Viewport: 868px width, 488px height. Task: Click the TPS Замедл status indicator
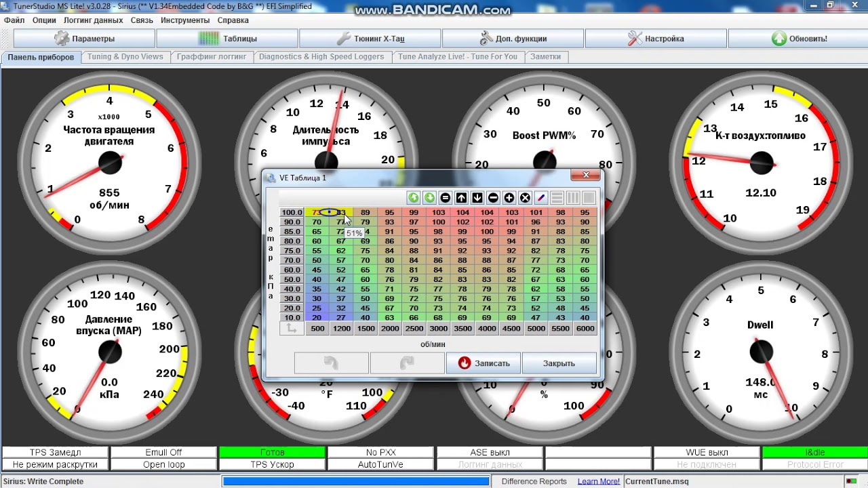click(55, 452)
